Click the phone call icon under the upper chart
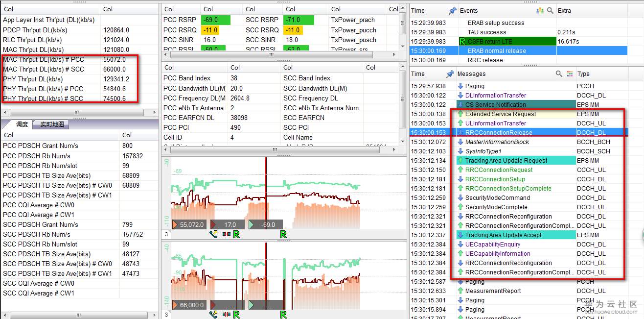 214,234
